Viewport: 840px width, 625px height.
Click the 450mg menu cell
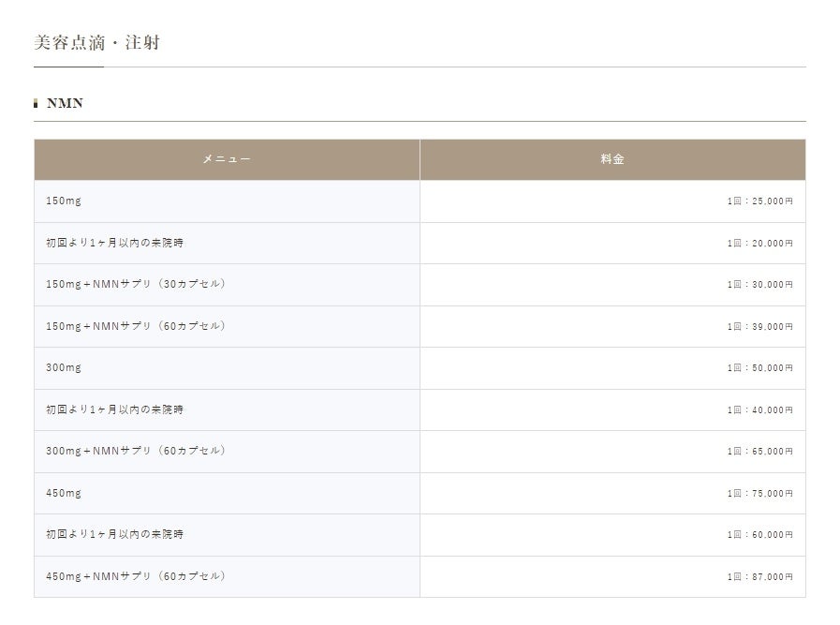[228, 493]
